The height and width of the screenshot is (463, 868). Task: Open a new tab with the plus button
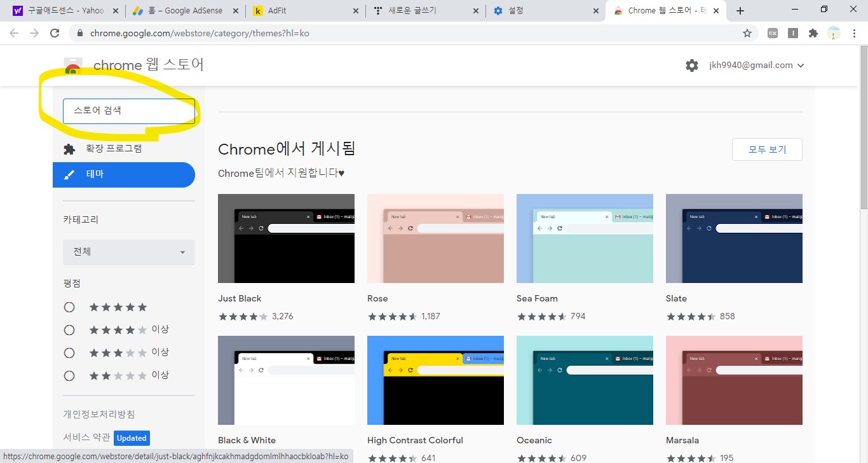point(740,11)
